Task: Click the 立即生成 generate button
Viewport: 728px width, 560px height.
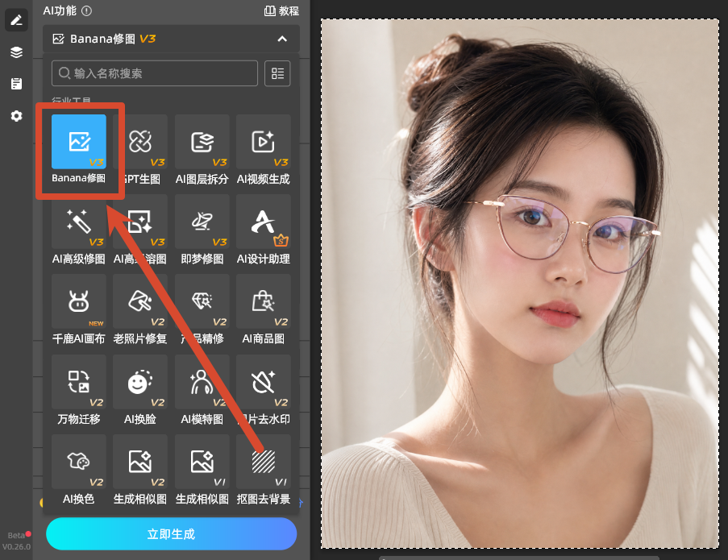Action: pos(172,534)
